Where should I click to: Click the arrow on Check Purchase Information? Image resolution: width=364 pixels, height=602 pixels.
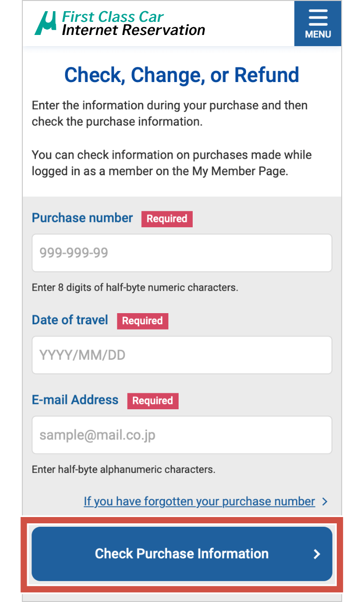click(x=317, y=554)
